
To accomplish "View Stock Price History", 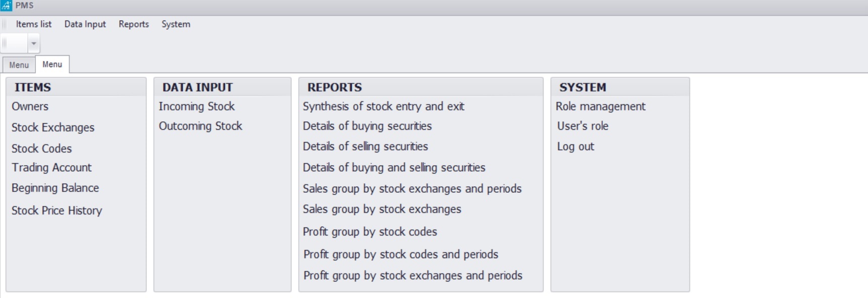I will [57, 210].
